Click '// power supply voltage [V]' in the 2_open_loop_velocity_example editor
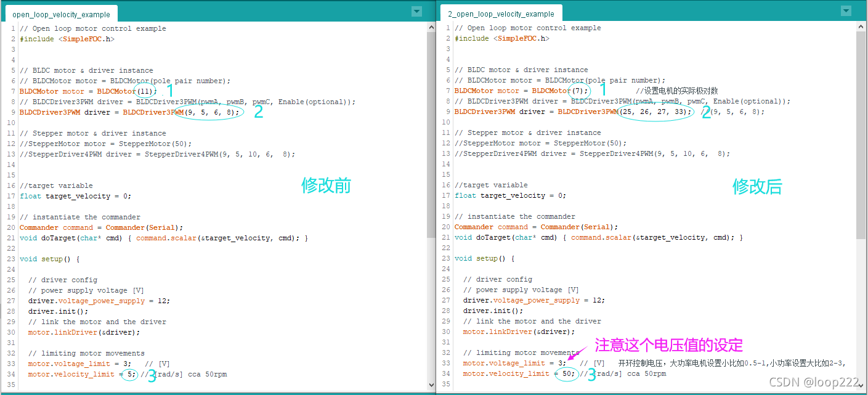The height and width of the screenshot is (395, 868). 521,290
